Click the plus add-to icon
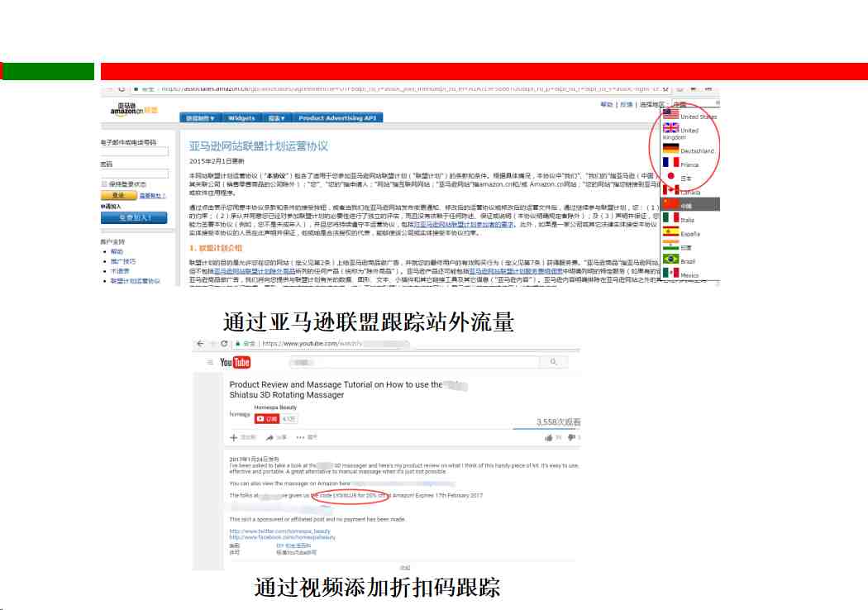The width and height of the screenshot is (868, 610). [x=234, y=437]
